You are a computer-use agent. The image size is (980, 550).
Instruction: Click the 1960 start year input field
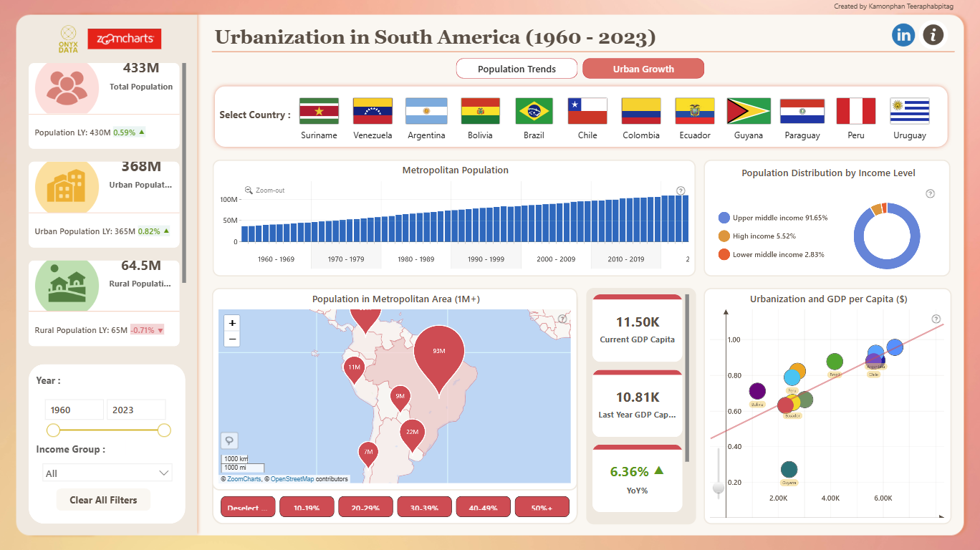pyautogui.click(x=74, y=410)
